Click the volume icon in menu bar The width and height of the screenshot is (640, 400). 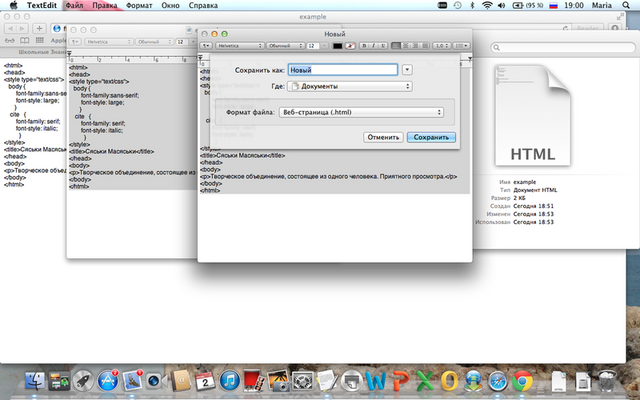click(502, 5)
